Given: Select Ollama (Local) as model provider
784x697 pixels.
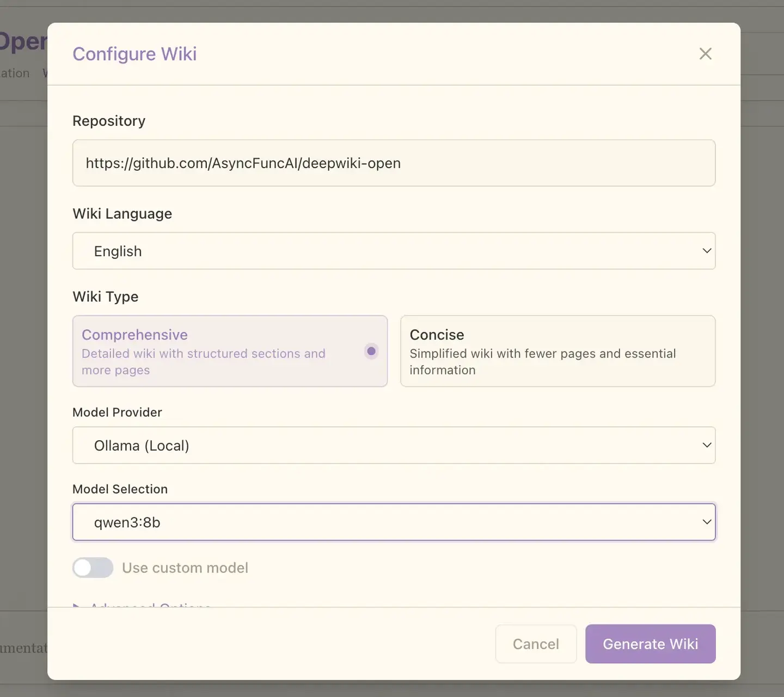Looking at the screenshot, I should pyautogui.click(x=394, y=445).
